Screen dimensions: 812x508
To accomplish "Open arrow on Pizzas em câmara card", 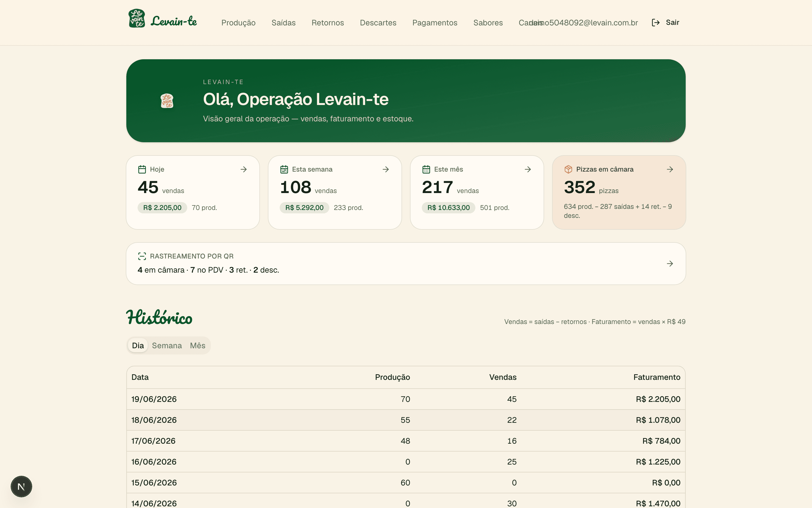I will coord(670,169).
